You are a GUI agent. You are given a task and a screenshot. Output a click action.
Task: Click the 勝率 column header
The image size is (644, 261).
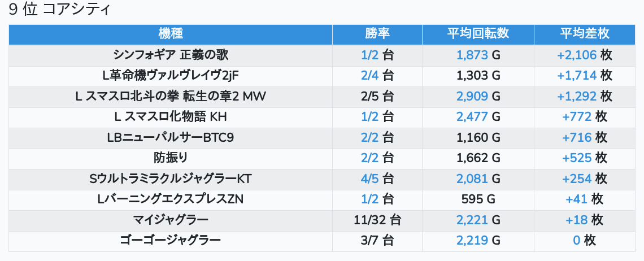pyautogui.click(x=377, y=34)
